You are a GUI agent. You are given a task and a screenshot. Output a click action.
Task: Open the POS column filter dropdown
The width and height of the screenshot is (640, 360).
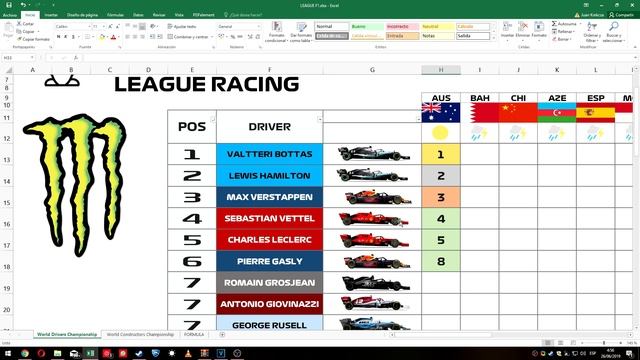(213, 119)
